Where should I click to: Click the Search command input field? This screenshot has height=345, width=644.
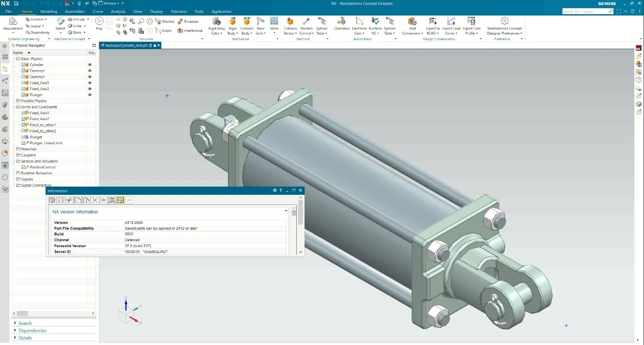[585, 11]
